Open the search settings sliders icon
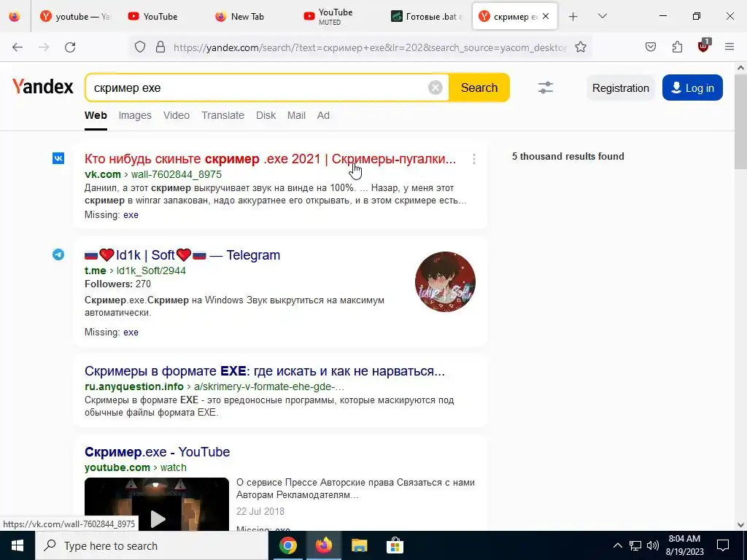747x560 pixels. pyautogui.click(x=546, y=87)
